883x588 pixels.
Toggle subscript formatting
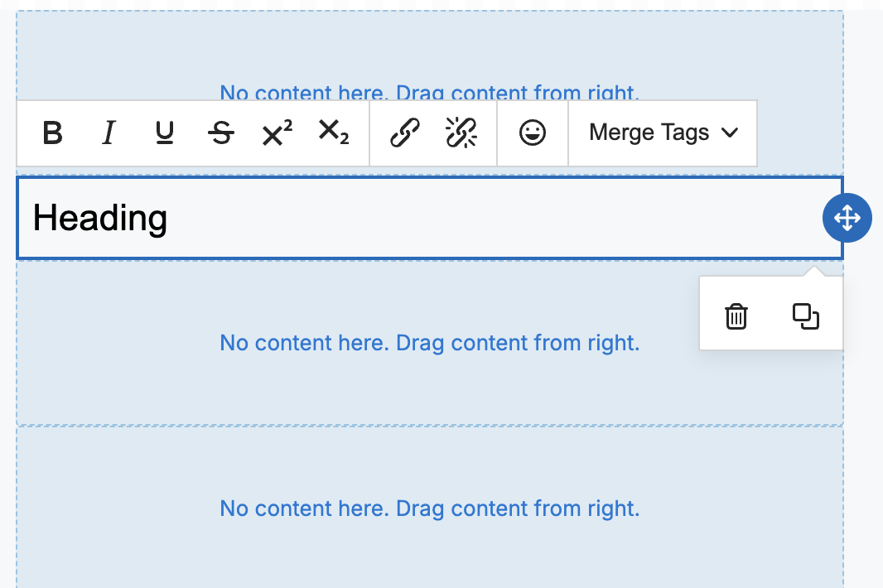point(333,133)
